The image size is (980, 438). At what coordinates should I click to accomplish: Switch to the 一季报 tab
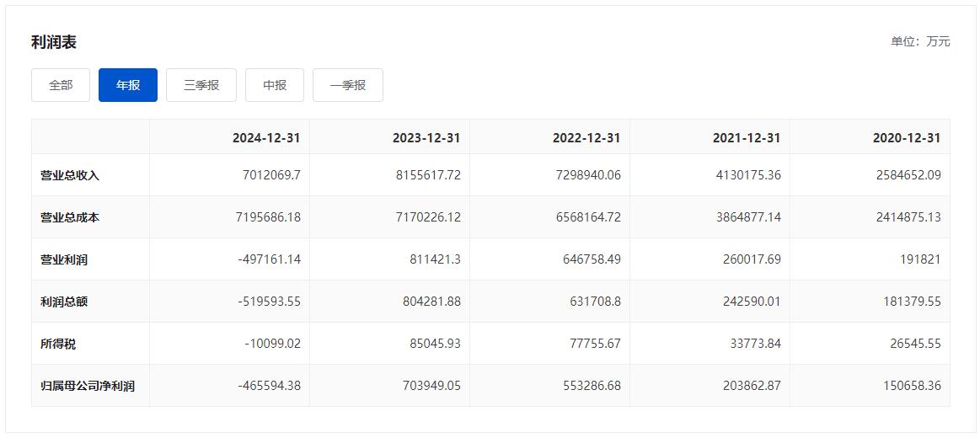click(348, 85)
